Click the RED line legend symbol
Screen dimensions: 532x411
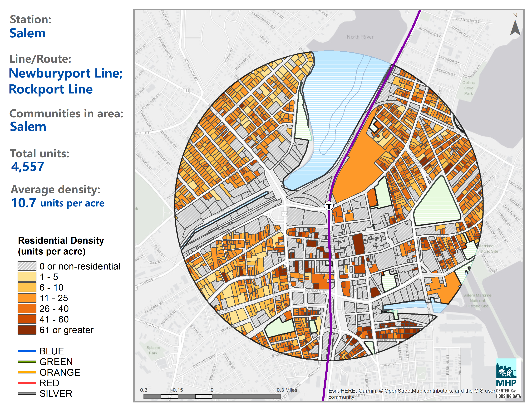tap(27, 383)
